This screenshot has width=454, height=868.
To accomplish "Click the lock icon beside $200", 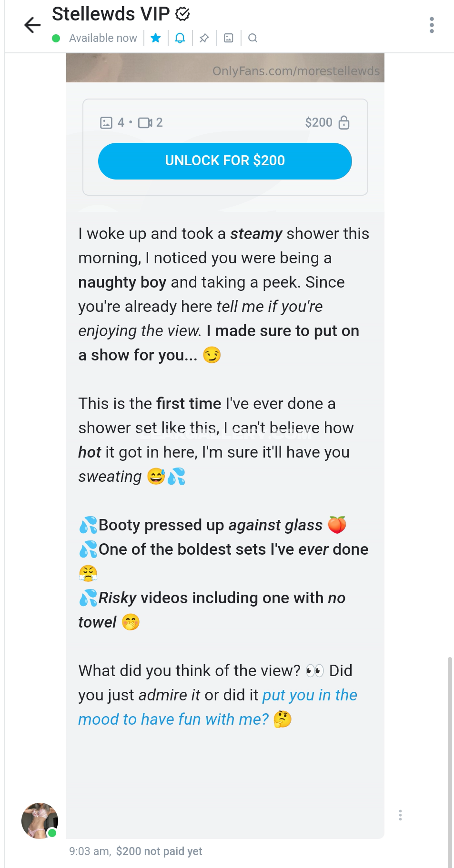I will [344, 123].
